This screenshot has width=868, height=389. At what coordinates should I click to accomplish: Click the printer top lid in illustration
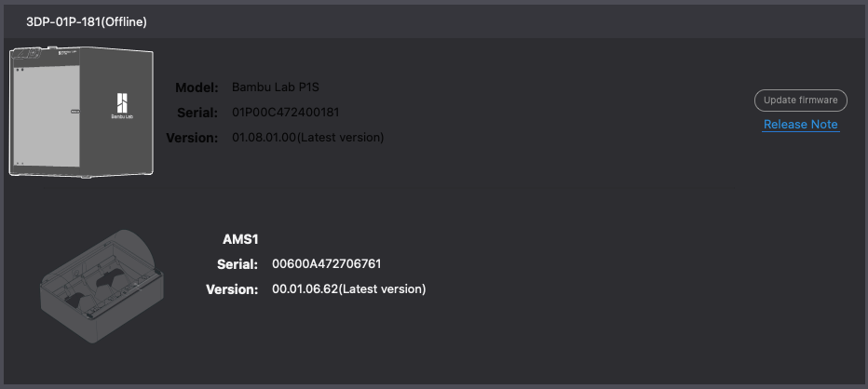(x=83, y=52)
